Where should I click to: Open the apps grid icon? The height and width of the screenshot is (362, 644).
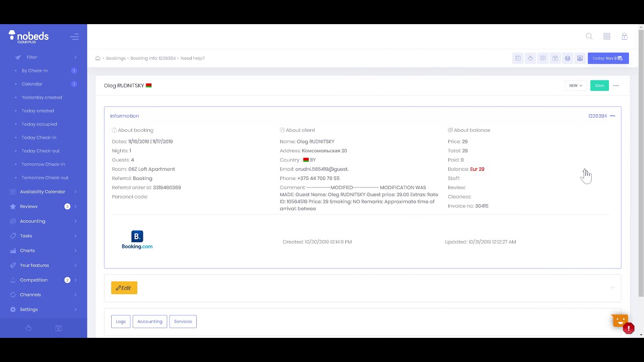tap(607, 36)
